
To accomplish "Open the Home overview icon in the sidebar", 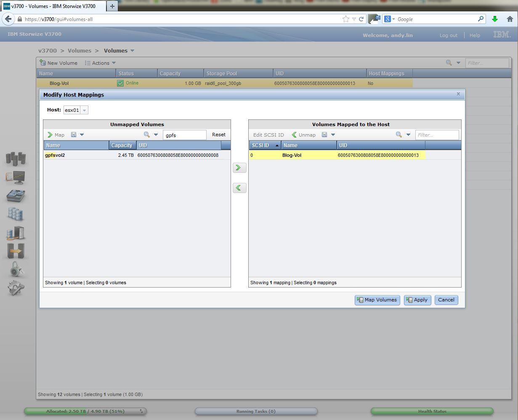I will (x=16, y=158).
